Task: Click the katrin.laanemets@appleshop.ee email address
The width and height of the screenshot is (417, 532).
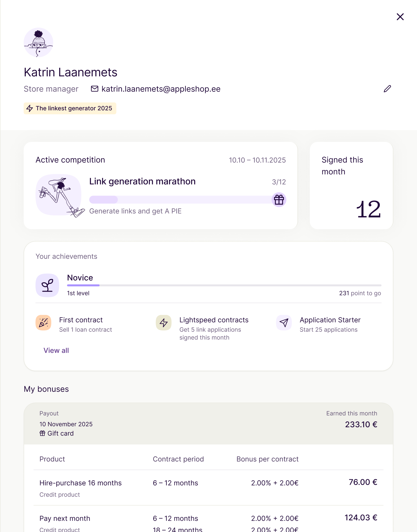Action: [x=161, y=89]
